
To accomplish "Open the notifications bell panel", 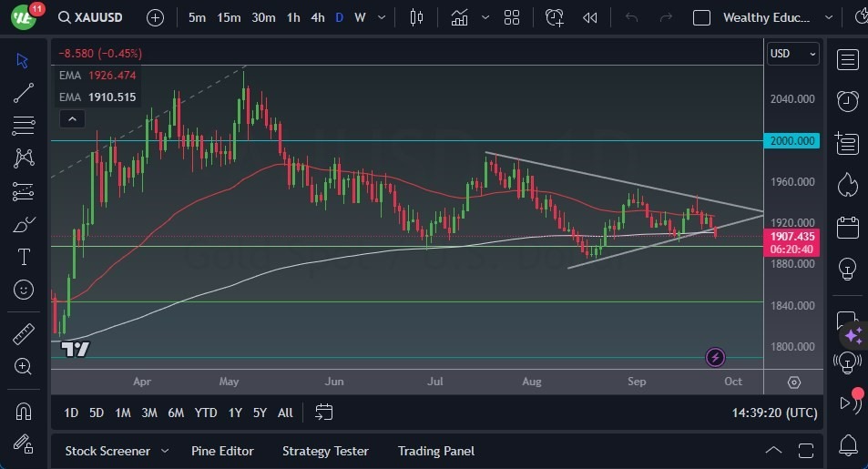I will [848, 445].
